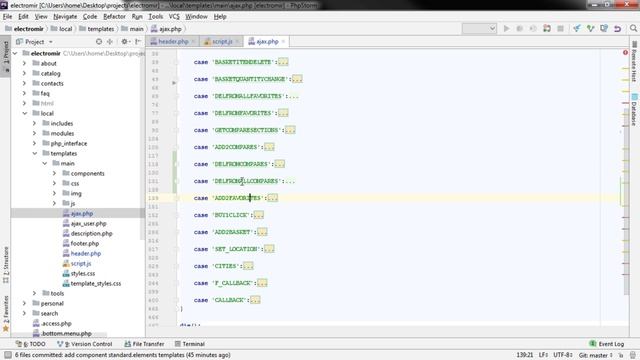
Task: Expand folded BUY1CLICK case block
Action: point(259,215)
